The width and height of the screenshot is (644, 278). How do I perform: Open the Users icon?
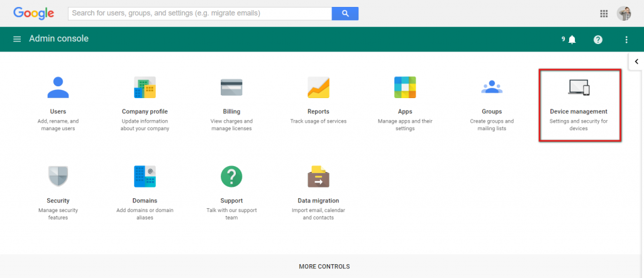pos(58,87)
